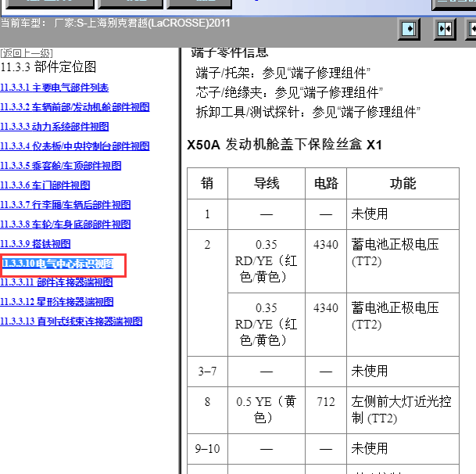
Task: Click pin cell 9–10
Action: click(x=207, y=449)
